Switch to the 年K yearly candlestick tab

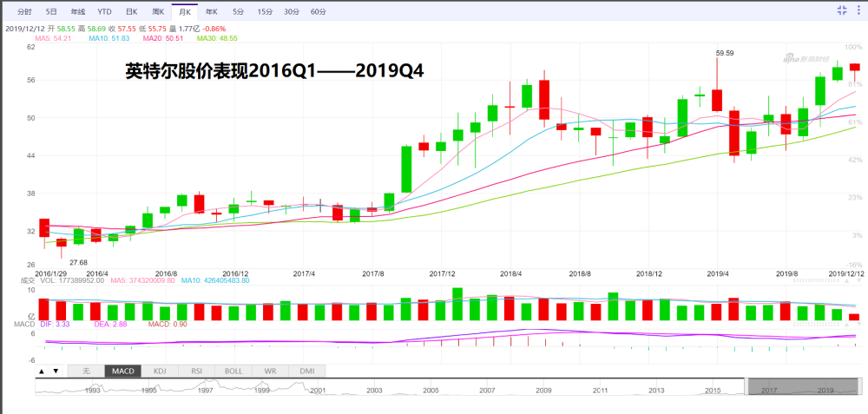point(211,11)
